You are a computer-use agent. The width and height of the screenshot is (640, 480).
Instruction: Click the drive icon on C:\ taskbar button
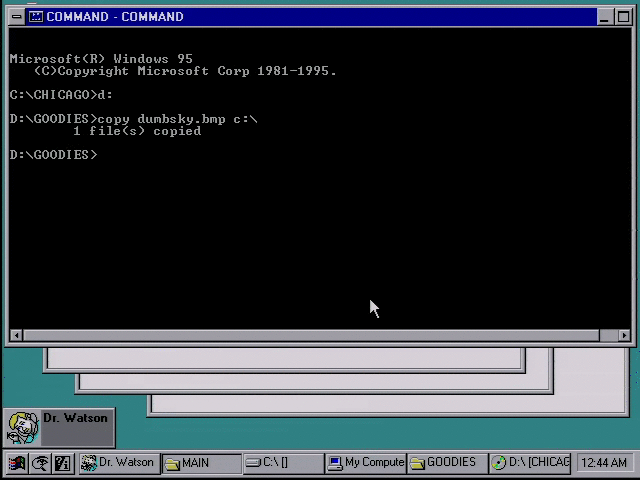[x=253, y=462]
